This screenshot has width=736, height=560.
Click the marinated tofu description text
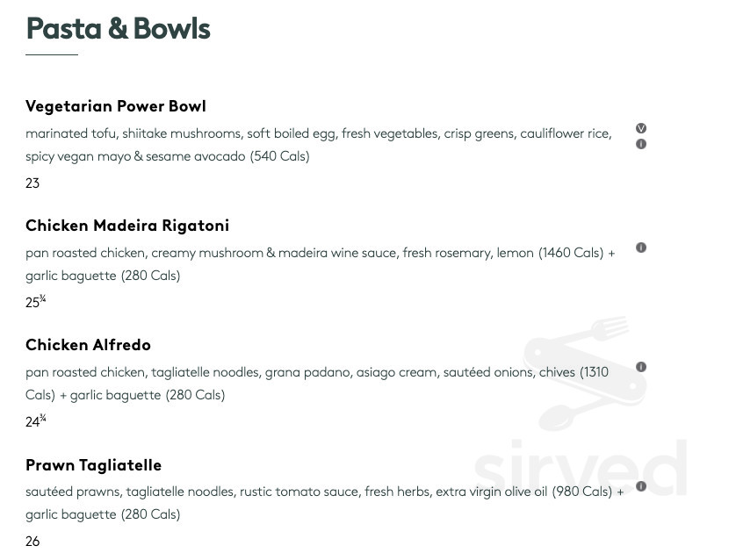(x=319, y=145)
